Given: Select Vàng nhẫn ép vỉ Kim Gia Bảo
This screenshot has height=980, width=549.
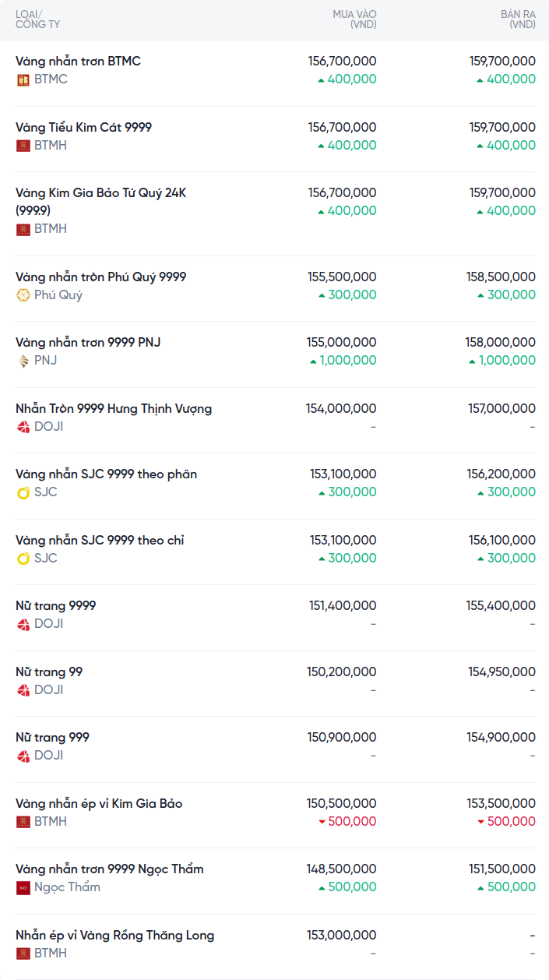Looking at the screenshot, I should (99, 803).
